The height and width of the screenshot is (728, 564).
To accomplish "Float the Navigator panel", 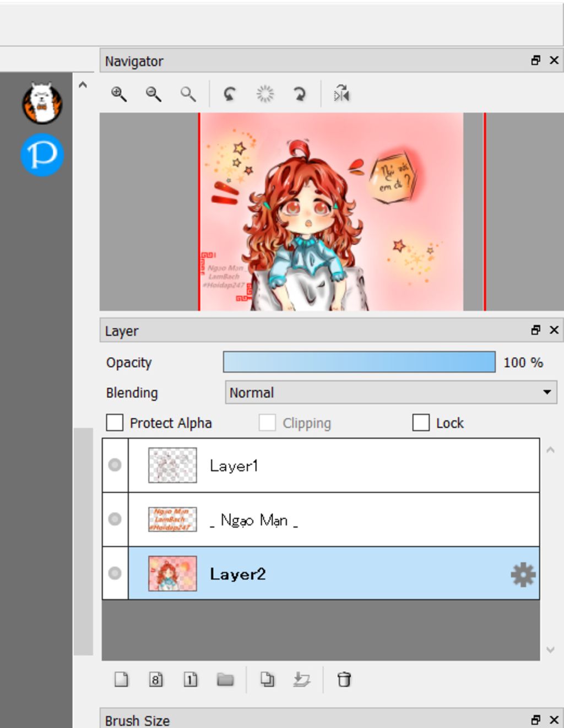I will tap(535, 60).
